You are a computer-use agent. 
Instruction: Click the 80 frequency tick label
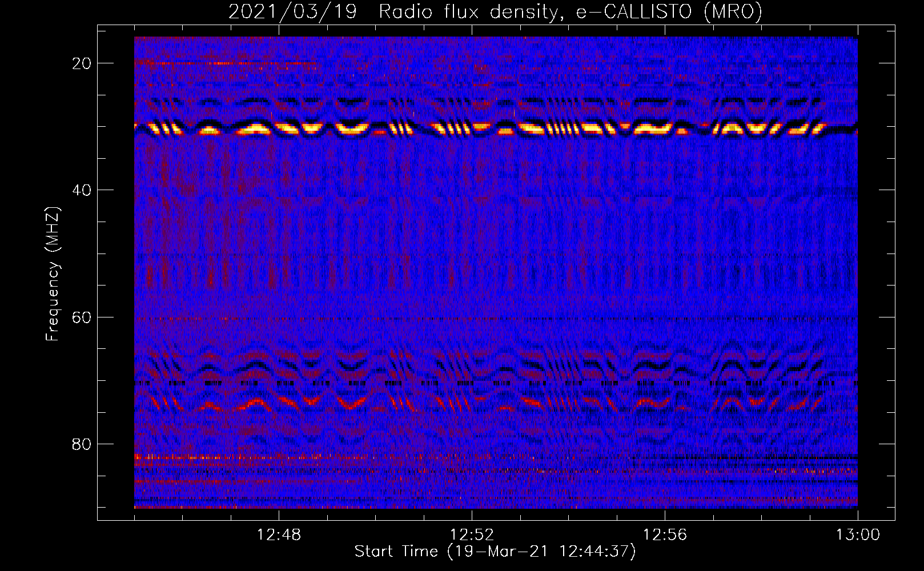(x=82, y=444)
